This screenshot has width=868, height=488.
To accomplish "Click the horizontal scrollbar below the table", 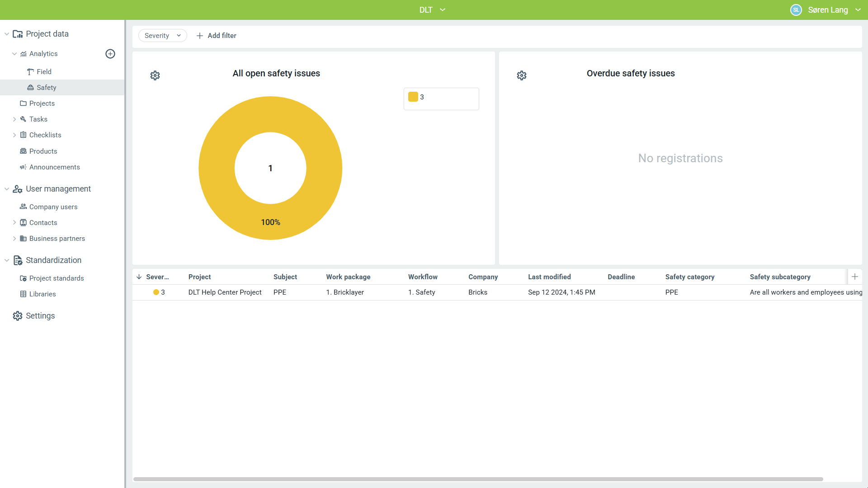I will (x=478, y=479).
